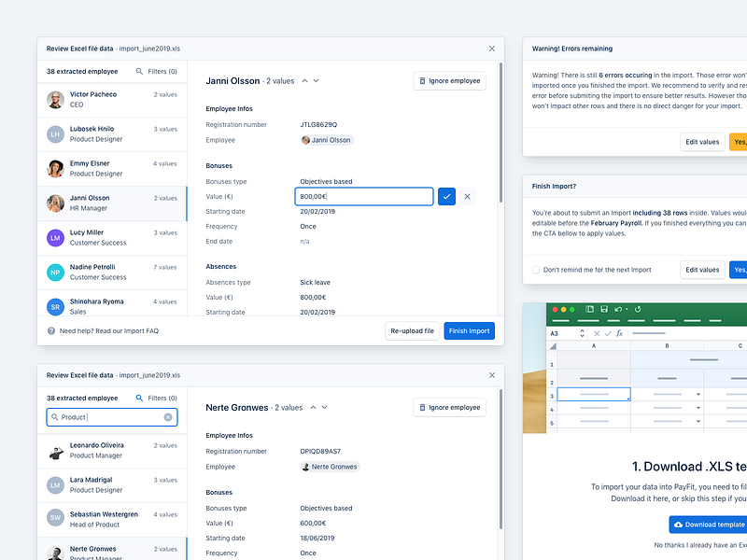The image size is (747, 560).
Task: Go to previous employee from Janni Olsson
Action: pyautogui.click(x=305, y=81)
